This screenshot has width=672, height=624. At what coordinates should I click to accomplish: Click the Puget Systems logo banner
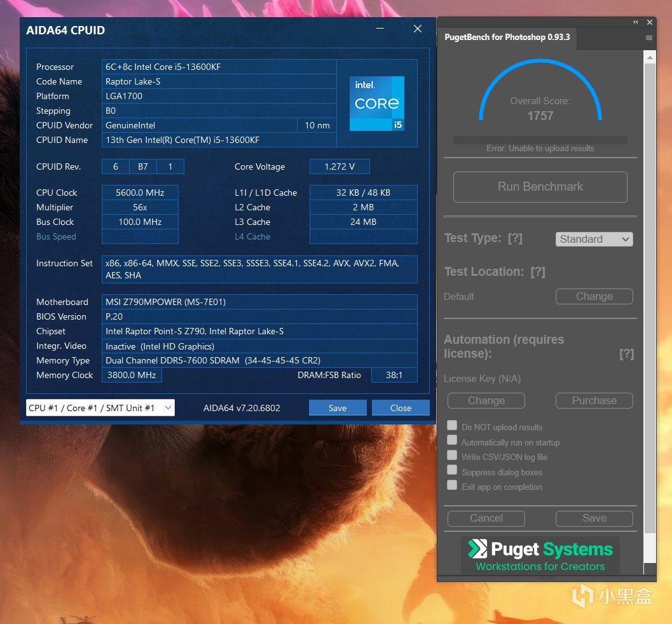tap(540, 556)
